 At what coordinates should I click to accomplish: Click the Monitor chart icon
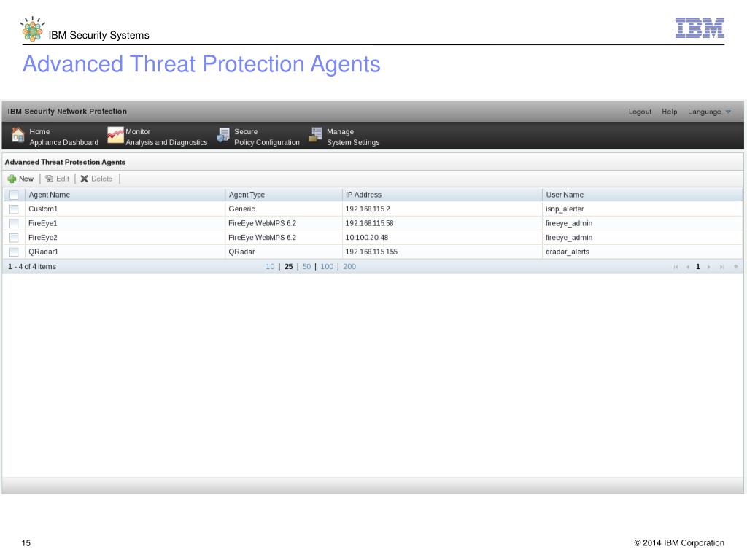coord(115,135)
